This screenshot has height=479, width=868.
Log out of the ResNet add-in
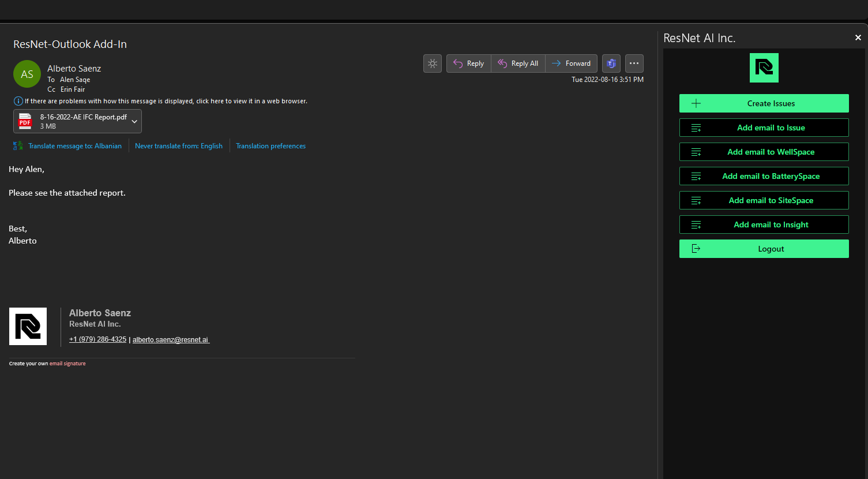click(x=764, y=249)
